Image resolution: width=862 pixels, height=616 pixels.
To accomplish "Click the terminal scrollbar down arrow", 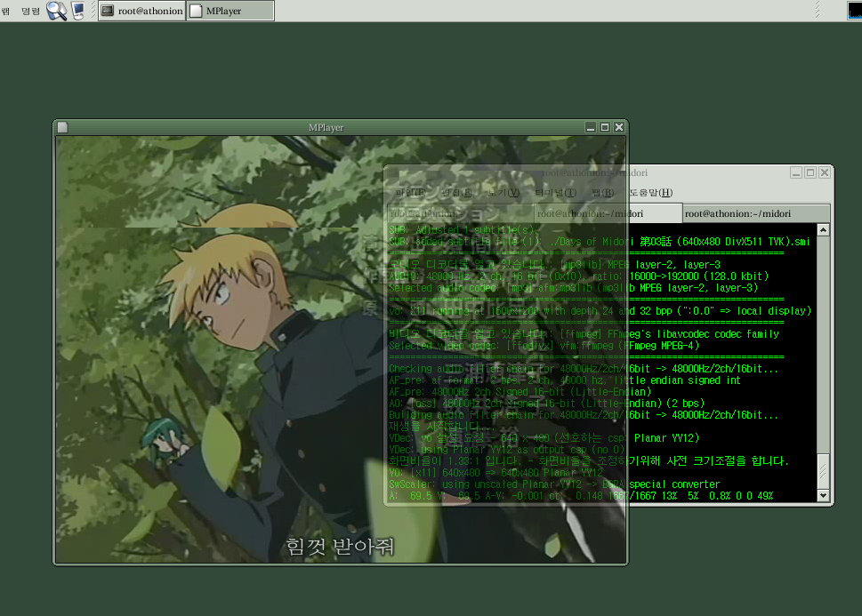I will (x=823, y=496).
